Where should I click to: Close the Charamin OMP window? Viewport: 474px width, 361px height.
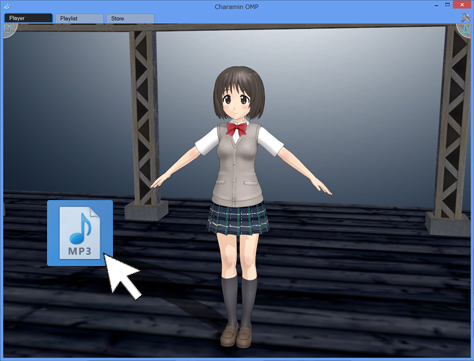coord(463,5)
